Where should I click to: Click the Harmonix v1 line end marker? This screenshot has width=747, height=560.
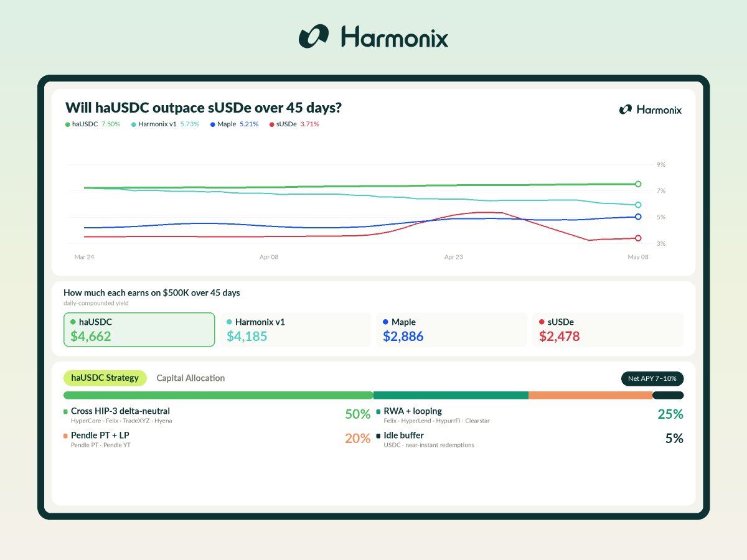click(638, 205)
